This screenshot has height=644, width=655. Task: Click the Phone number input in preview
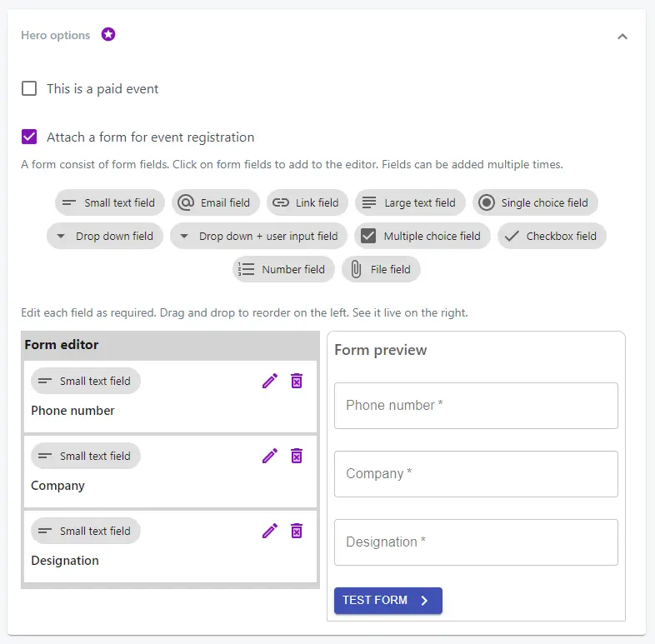[476, 406]
